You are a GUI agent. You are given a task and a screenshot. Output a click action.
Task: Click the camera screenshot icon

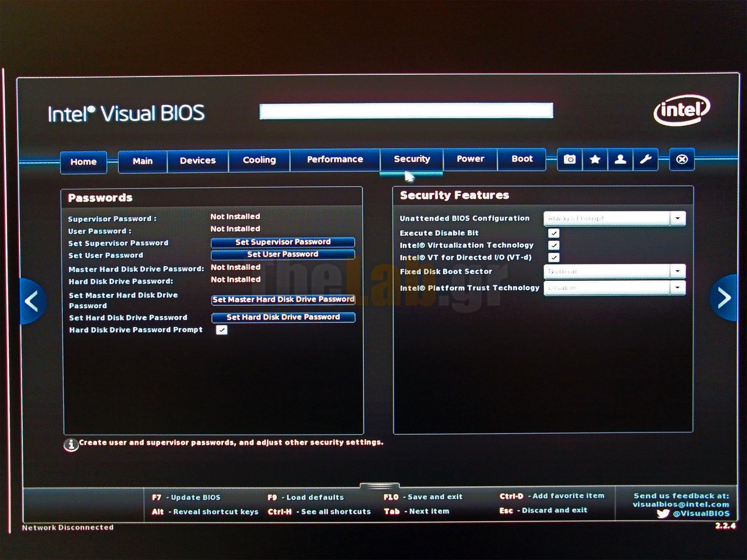point(570,159)
